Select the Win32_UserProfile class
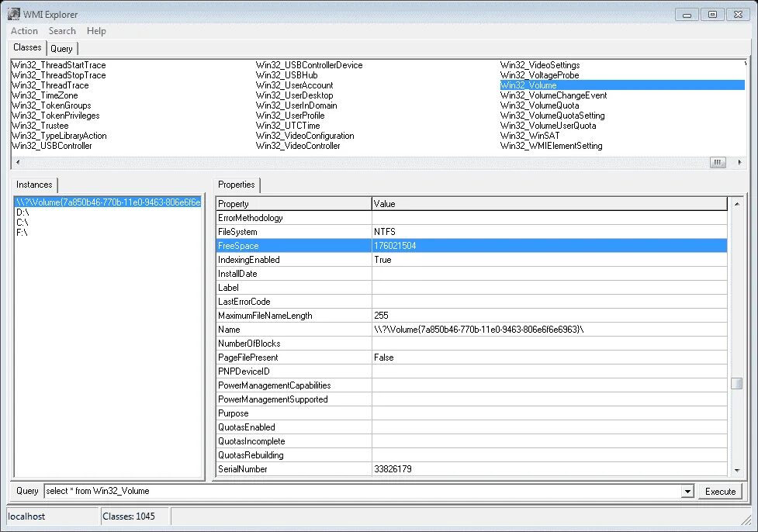This screenshot has height=532, width=758. click(290, 116)
